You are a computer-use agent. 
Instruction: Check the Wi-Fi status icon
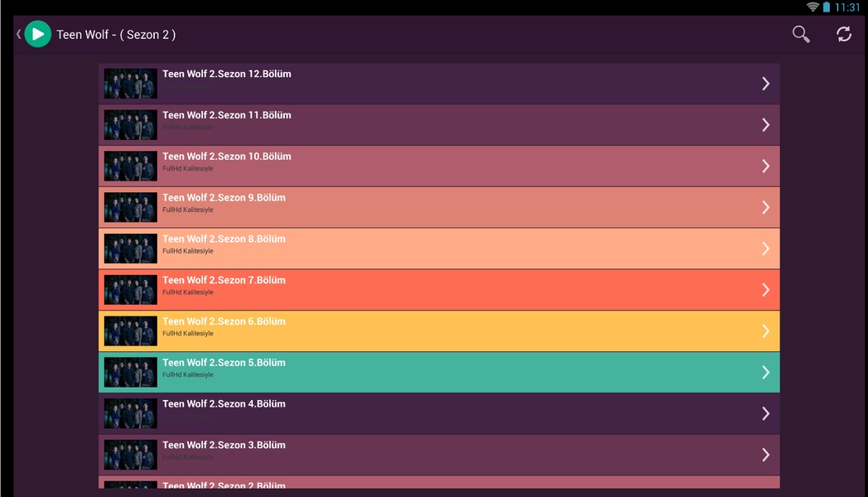pyautogui.click(x=813, y=7)
